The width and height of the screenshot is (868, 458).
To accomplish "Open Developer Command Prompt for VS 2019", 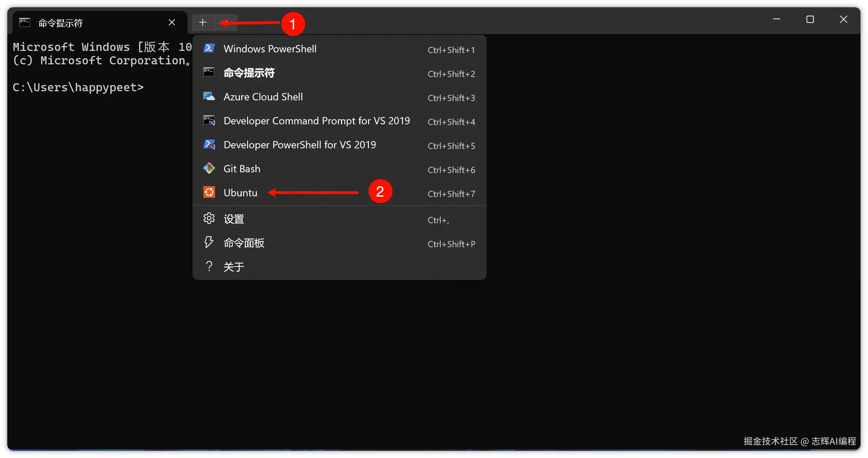I will 316,121.
